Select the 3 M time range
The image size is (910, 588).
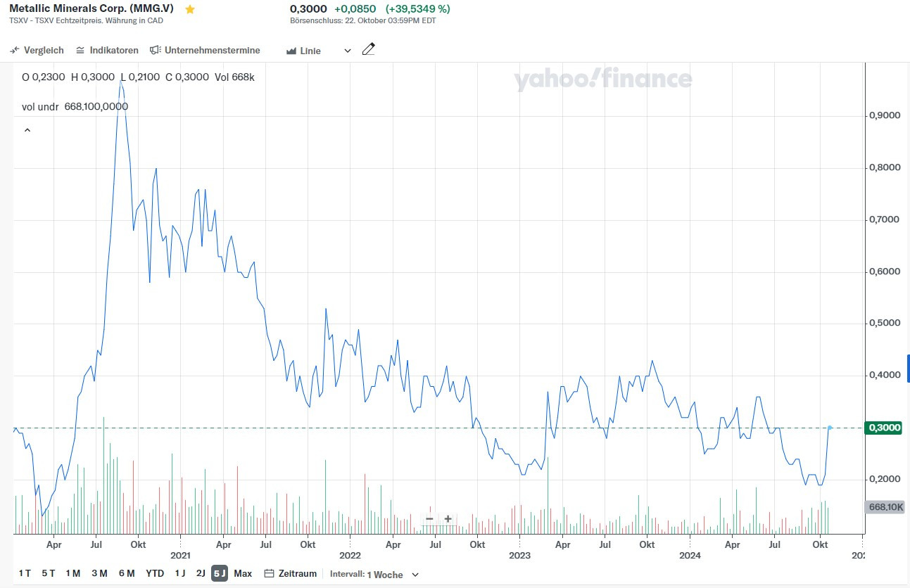coord(99,573)
